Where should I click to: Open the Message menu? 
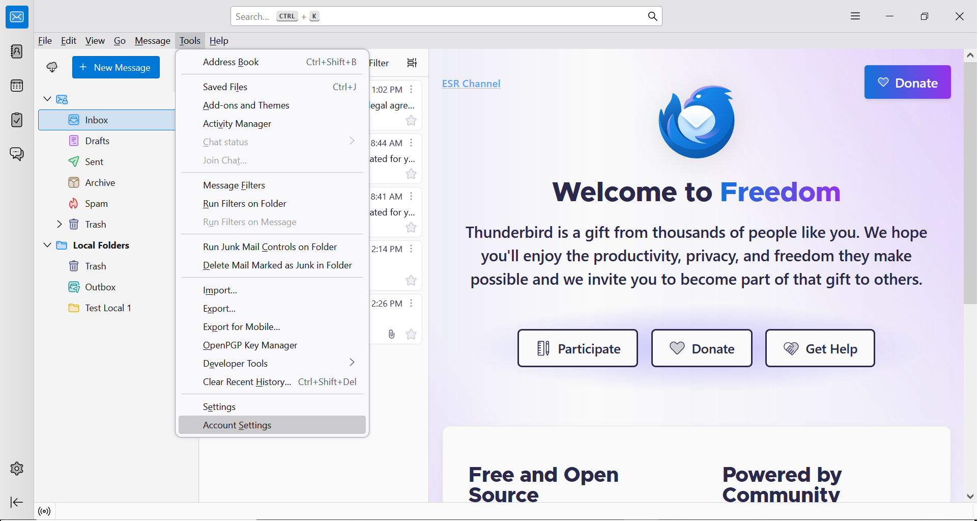click(x=152, y=41)
